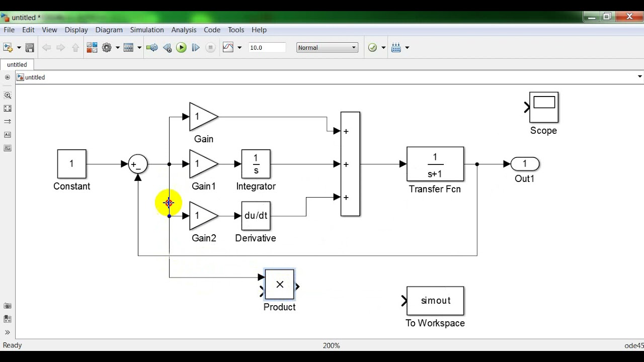Screen dimensions: 644x362
Task: Expand the breadcrumb path dropdown arrow
Action: 639,77
